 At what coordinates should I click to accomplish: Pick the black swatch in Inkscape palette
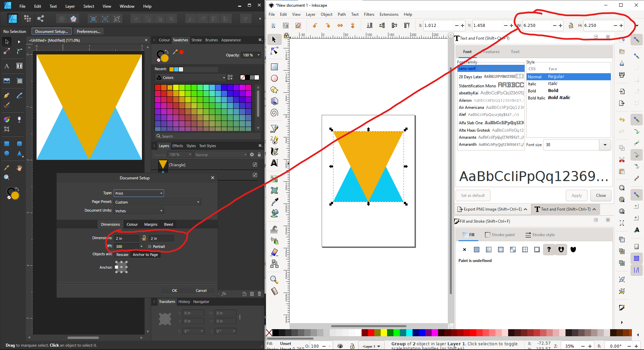pos(275,333)
